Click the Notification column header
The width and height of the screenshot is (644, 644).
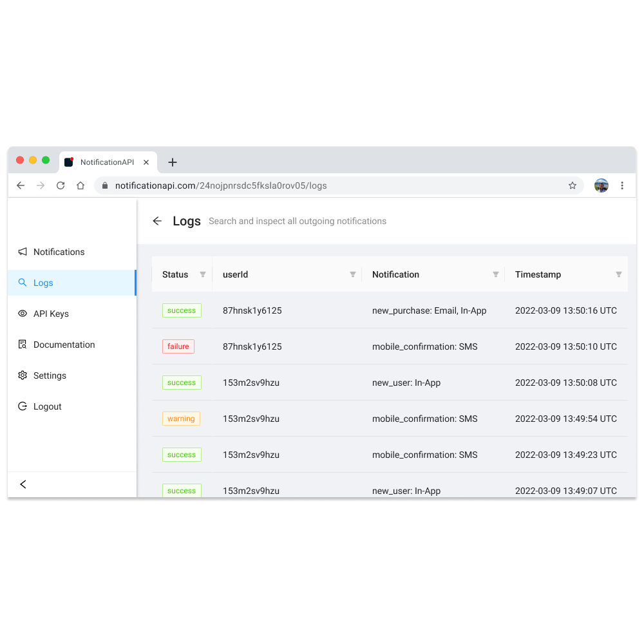coord(395,274)
